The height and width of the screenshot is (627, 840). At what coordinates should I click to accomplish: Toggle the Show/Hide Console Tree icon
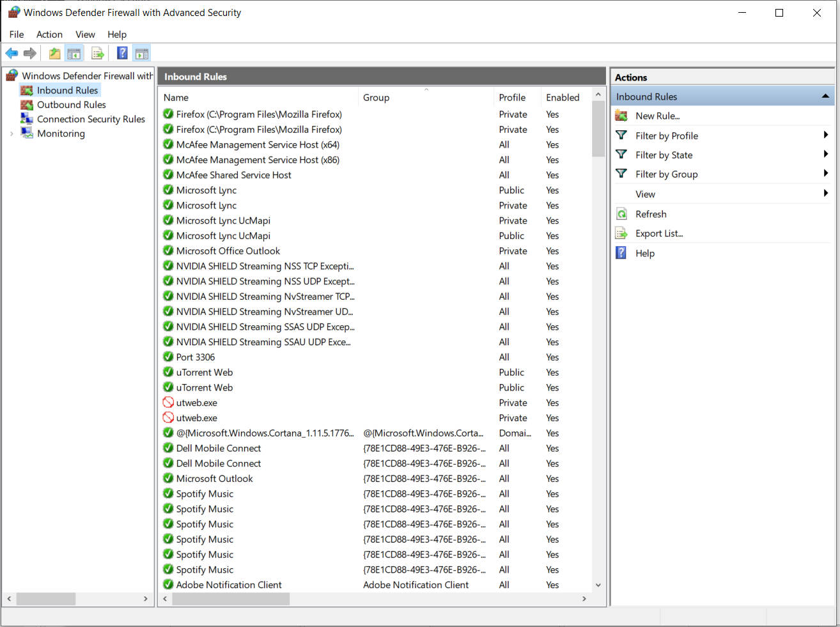point(74,54)
